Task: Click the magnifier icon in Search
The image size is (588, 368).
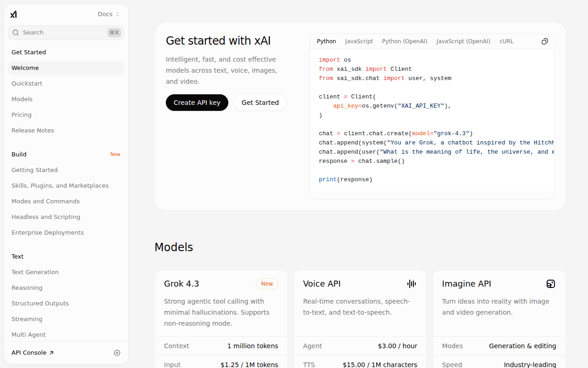Action: click(16, 33)
